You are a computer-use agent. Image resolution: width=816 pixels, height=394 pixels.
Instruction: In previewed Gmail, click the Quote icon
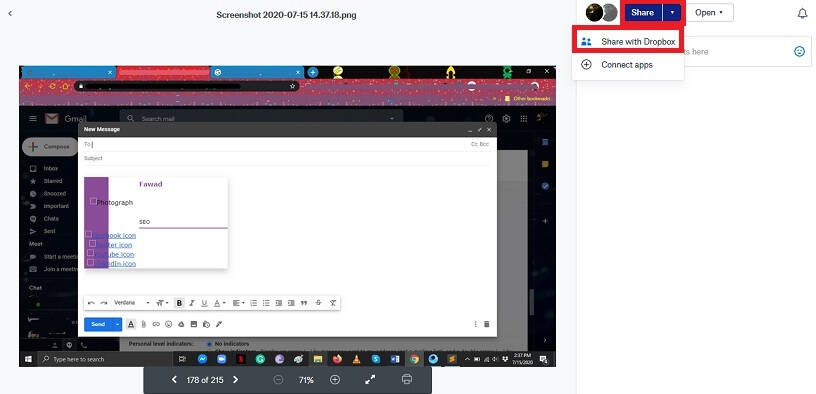coord(304,303)
